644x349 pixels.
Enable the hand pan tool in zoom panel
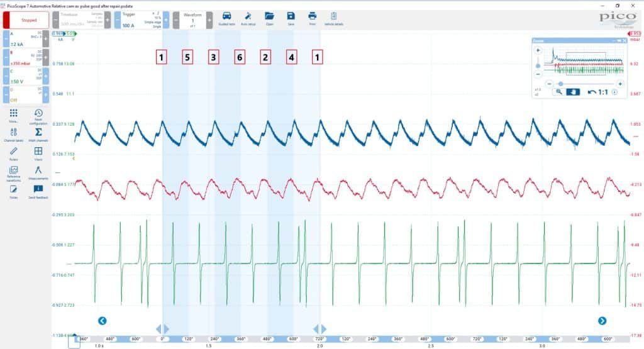[573, 92]
